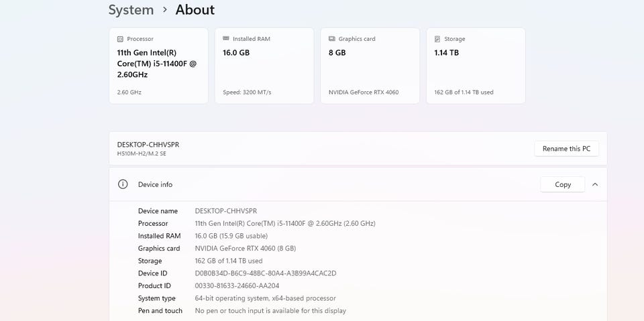Image resolution: width=644 pixels, height=321 pixels.
Task: Click the Device ID row label
Action: point(152,273)
